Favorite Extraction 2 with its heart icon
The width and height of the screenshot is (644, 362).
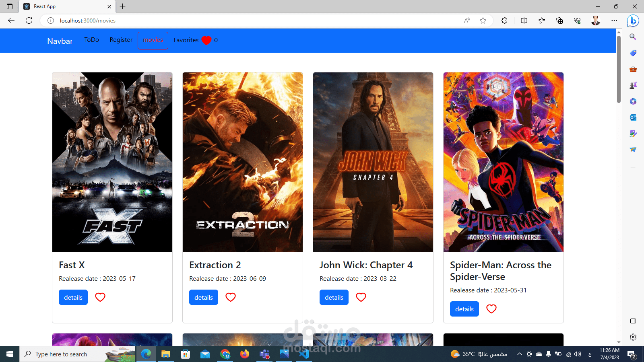click(231, 297)
